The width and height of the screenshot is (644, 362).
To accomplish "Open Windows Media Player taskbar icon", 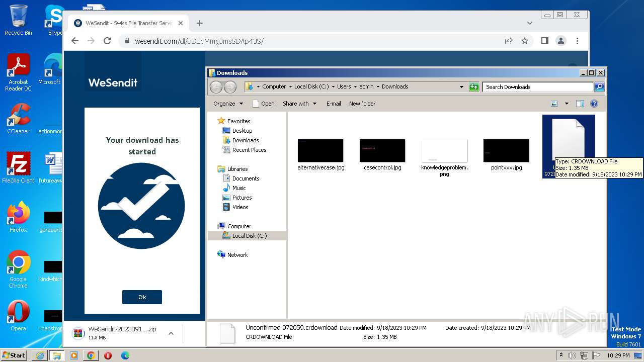I will pos(74,355).
